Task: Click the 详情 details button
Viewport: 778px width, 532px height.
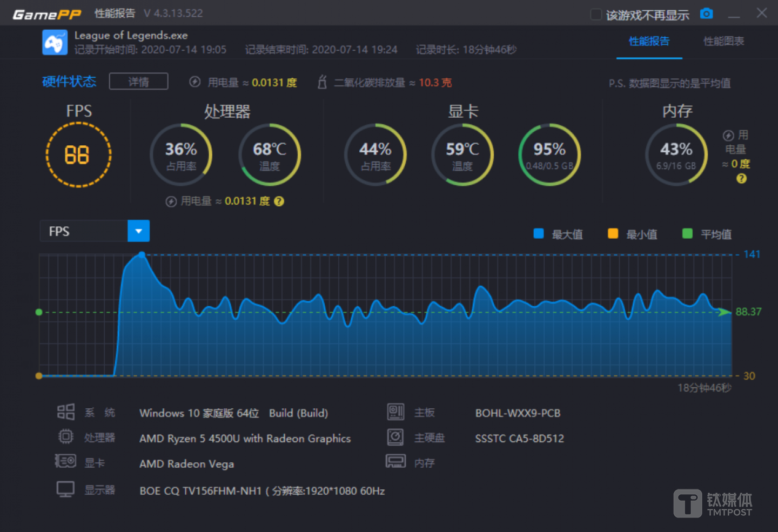Action: pyautogui.click(x=138, y=82)
